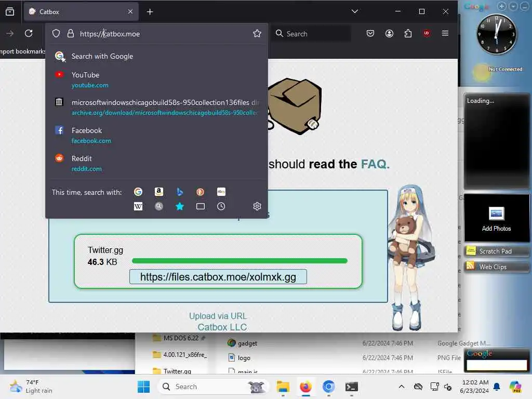Open the Copilot icon in the taskbar
Screen dimensions: 532x399
point(515,387)
